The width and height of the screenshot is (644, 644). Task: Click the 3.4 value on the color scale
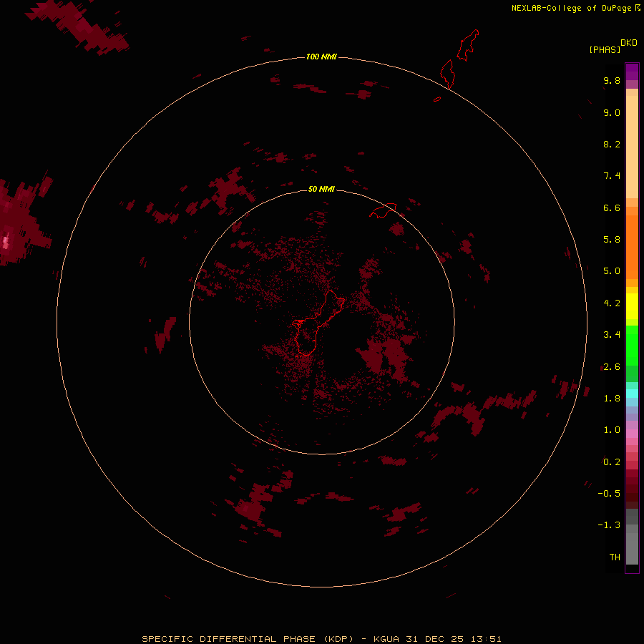coord(612,335)
